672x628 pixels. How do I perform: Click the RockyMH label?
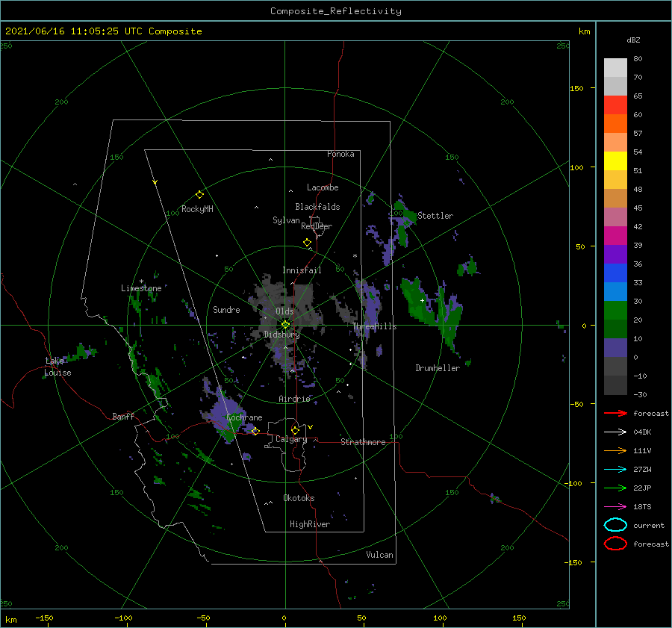tap(197, 209)
